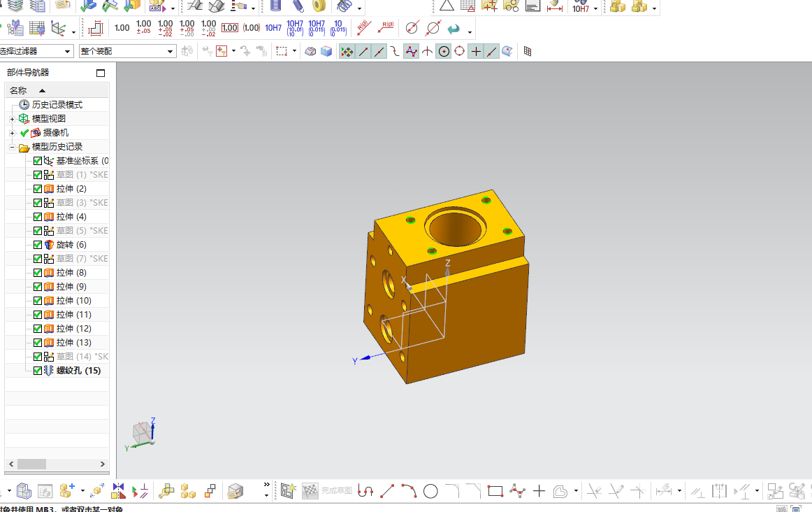Toggle Midpoint snap
The height and width of the screenshot is (512, 812).
click(379, 51)
